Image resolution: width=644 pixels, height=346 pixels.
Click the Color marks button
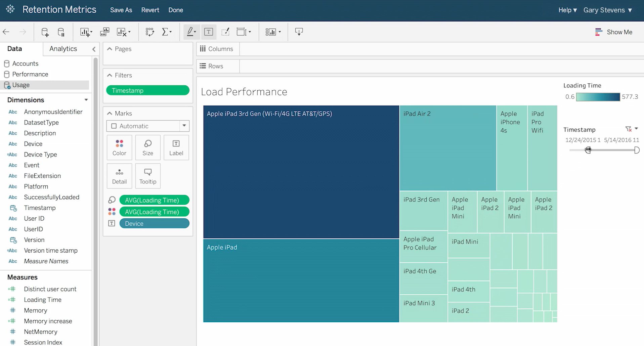(x=119, y=147)
